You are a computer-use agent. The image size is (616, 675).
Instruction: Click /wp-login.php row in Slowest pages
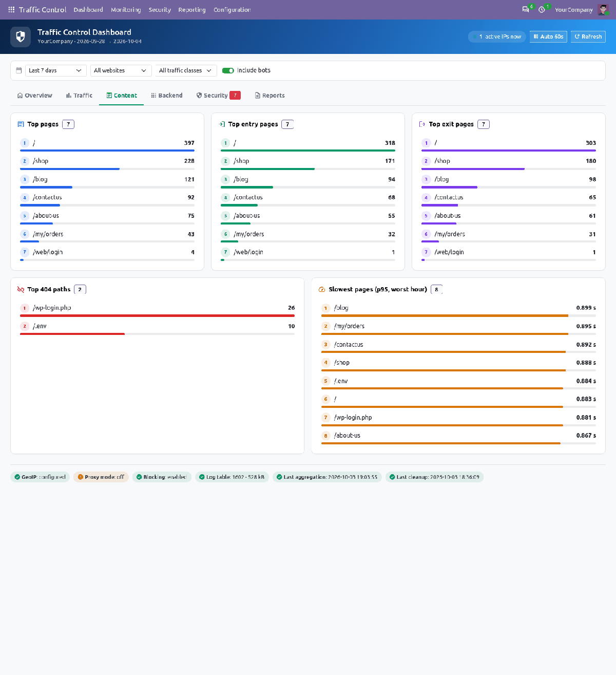point(458,420)
